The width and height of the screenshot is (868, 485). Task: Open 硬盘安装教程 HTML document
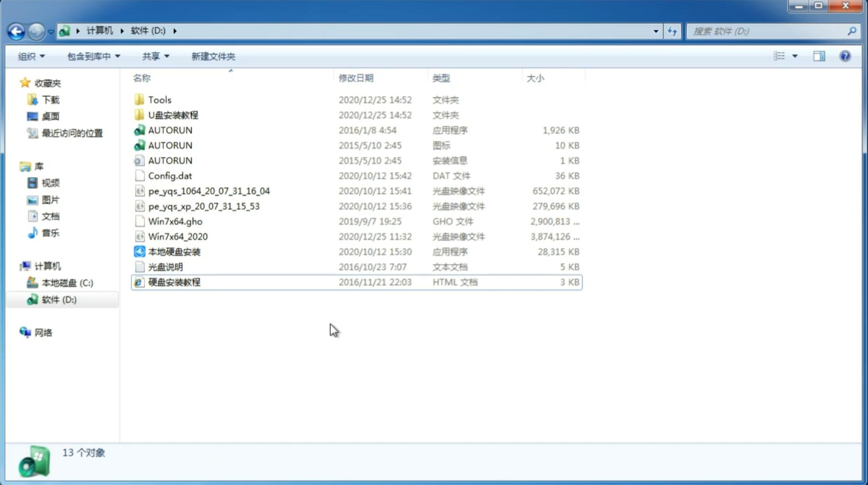point(173,282)
